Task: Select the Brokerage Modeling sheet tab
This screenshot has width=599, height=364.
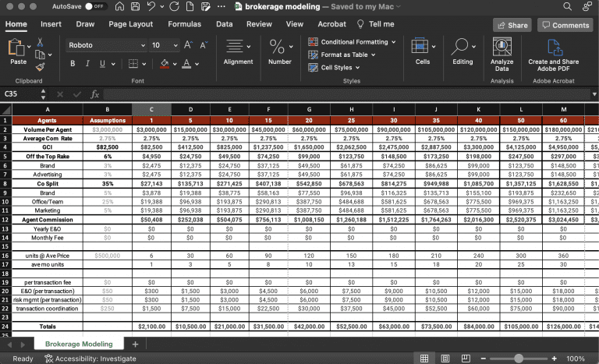Action: pyautogui.click(x=79, y=344)
